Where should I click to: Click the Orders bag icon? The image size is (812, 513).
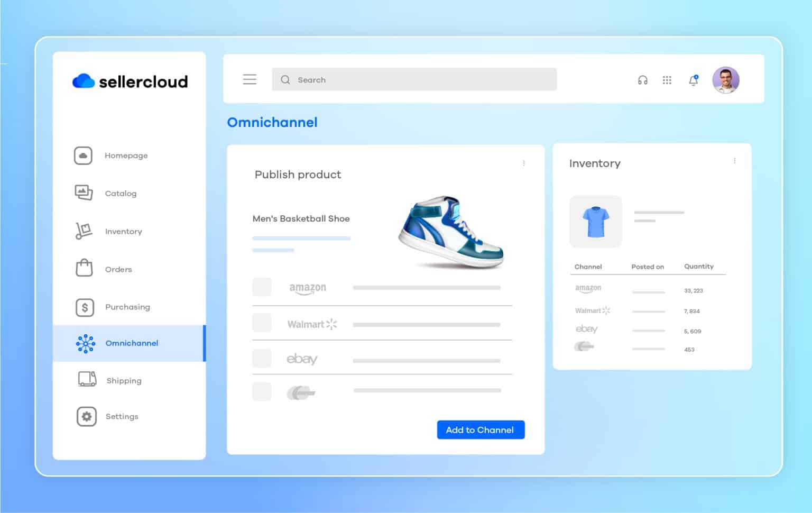click(83, 269)
